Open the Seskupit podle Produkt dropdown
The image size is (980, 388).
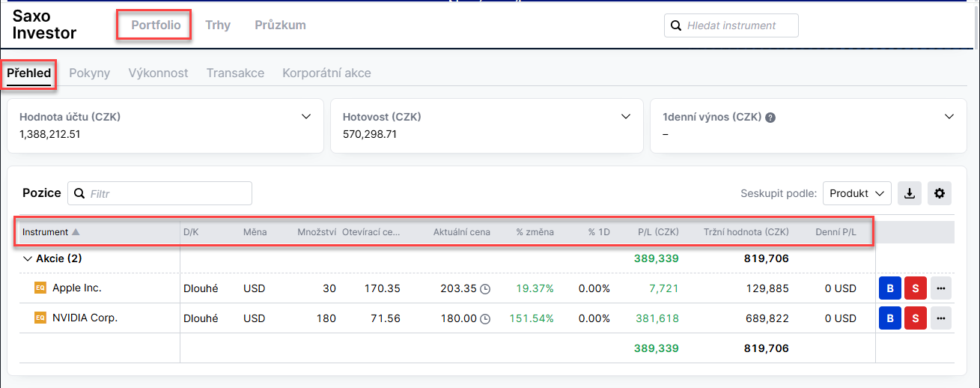pos(857,193)
